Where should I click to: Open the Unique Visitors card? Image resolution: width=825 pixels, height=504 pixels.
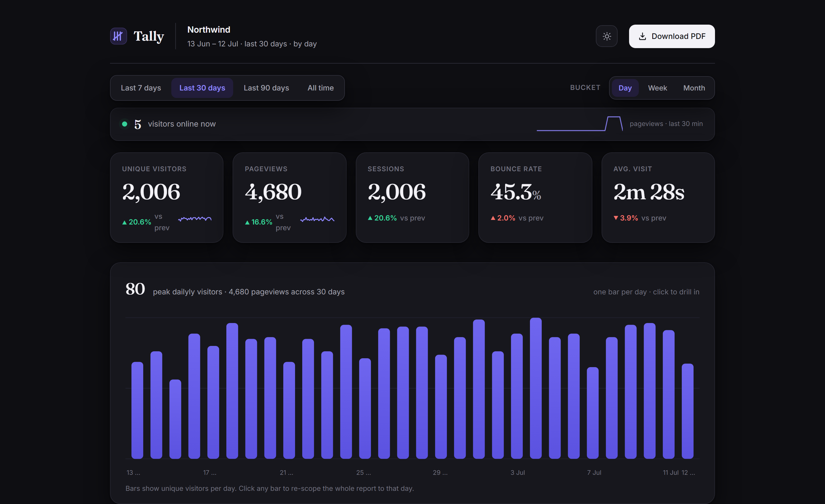[x=166, y=198]
